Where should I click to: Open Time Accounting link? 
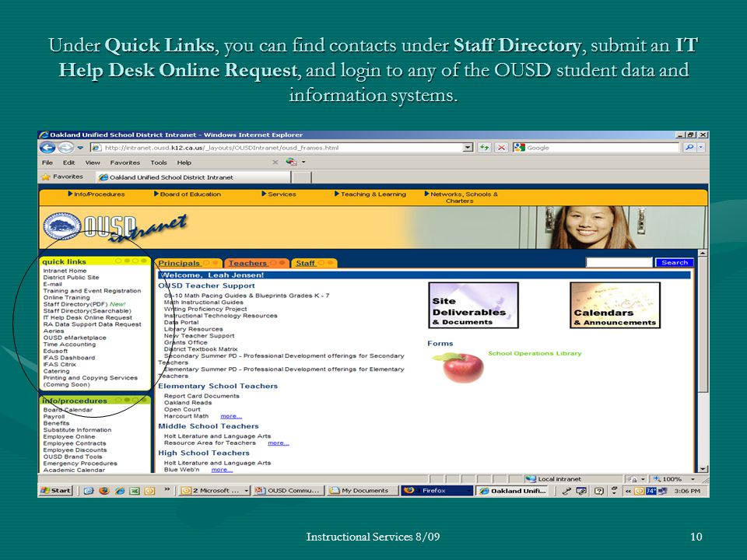point(69,344)
